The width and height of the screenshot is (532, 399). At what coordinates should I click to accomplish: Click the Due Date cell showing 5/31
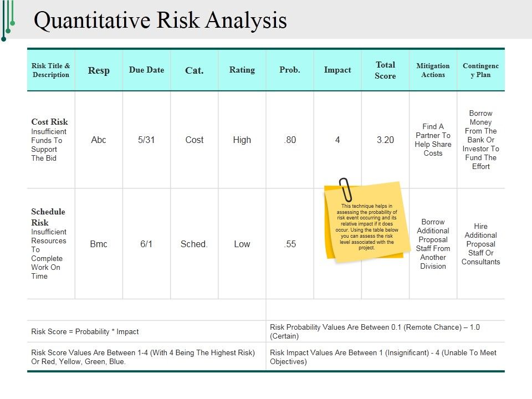pyautogui.click(x=147, y=140)
